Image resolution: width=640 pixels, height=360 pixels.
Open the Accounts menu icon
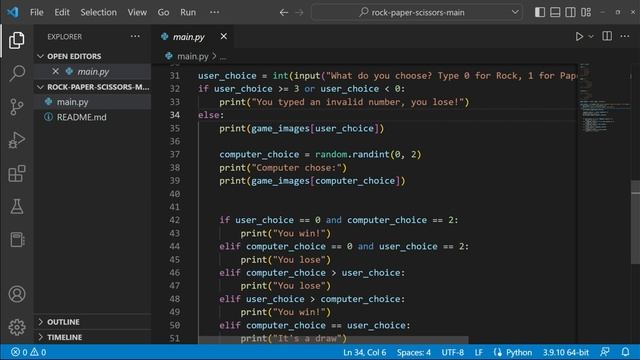tap(17, 294)
